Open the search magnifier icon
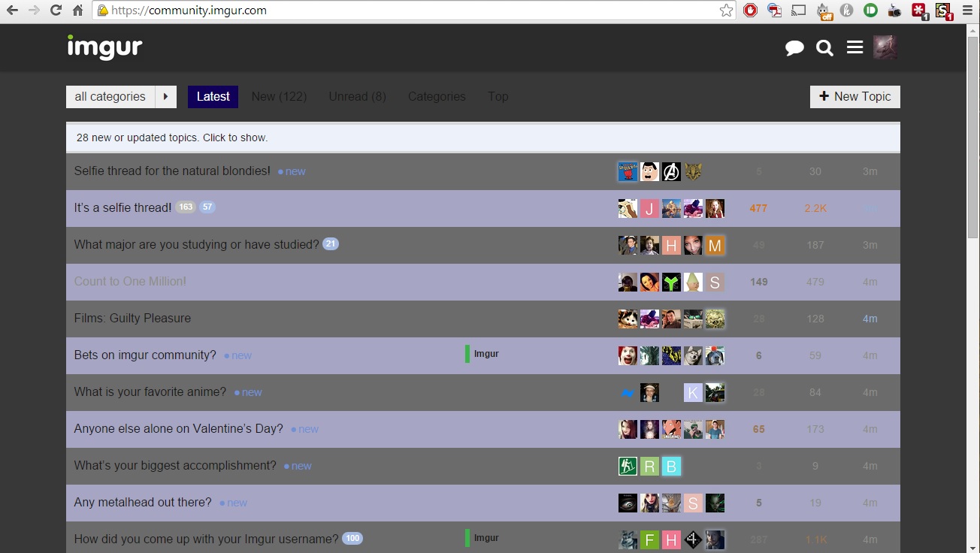980x553 pixels. click(824, 48)
